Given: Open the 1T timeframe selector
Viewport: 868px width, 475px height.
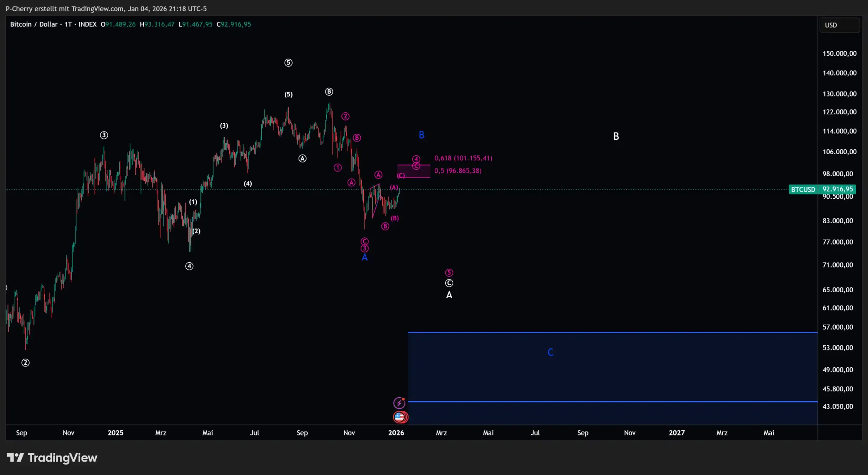Looking at the screenshot, I should [x=68, y=24].
